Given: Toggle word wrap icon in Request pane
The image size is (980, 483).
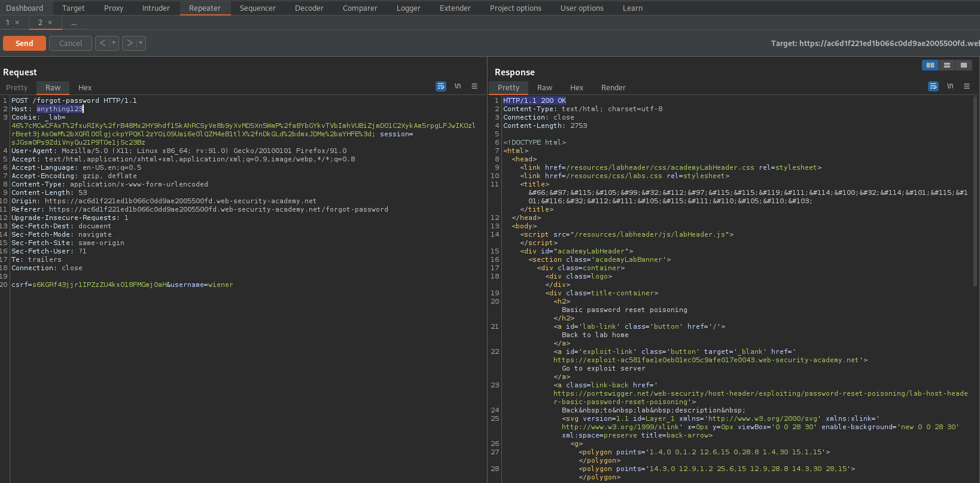Looking at the screenshot, I should (441, 86).
